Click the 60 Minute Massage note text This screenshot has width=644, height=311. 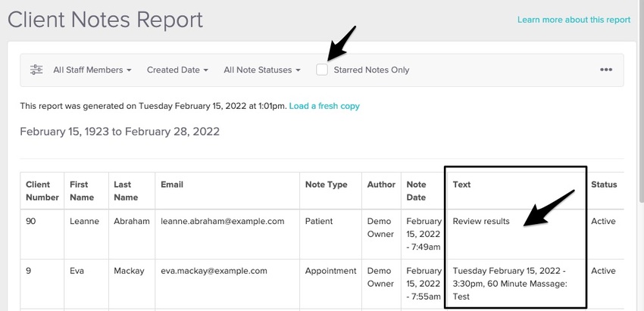(510, 284)
